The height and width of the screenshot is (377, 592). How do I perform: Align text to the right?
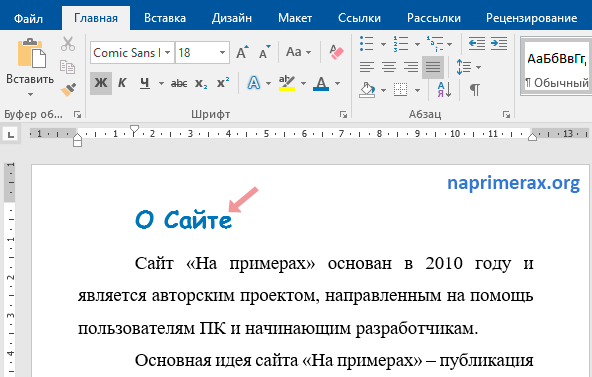pyautogui.click(x=411, y=67)
